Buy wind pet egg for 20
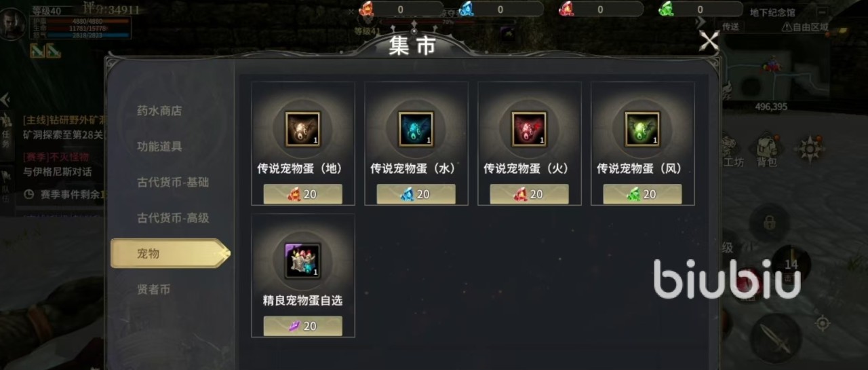The height and width of the screenshot is (370, 868). pyautogui.click(x=643, y=194)
